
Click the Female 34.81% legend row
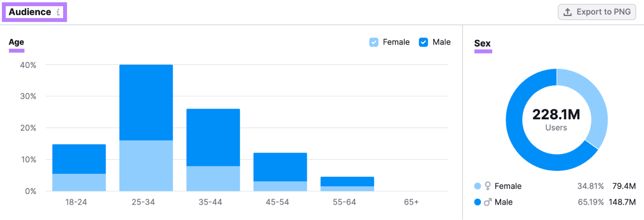pyautogui.click(x=555, y=186)
